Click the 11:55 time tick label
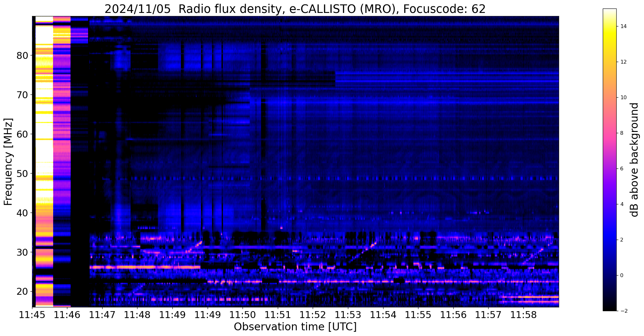 pyautogui.click(x=418, y=315)
